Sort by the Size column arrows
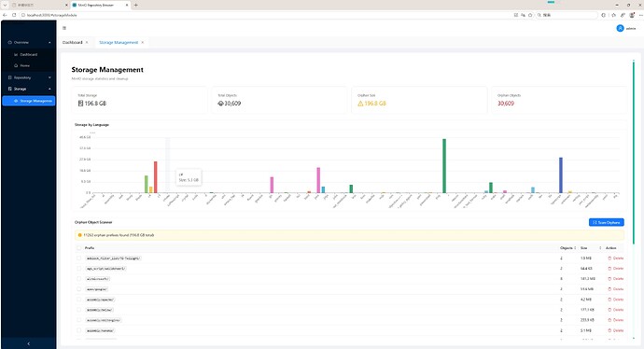The image size is (644, 349). (x=600, y=248)
